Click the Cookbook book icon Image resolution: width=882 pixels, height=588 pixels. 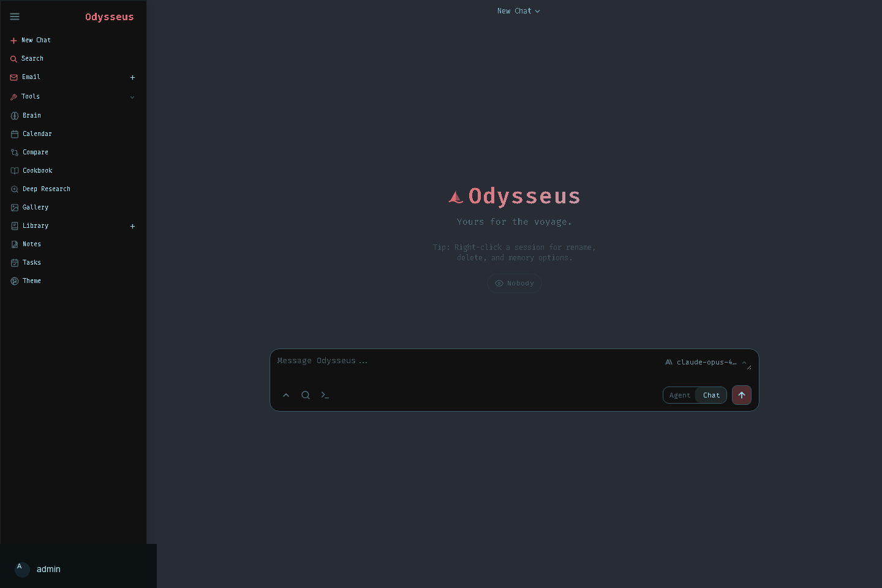15,170
